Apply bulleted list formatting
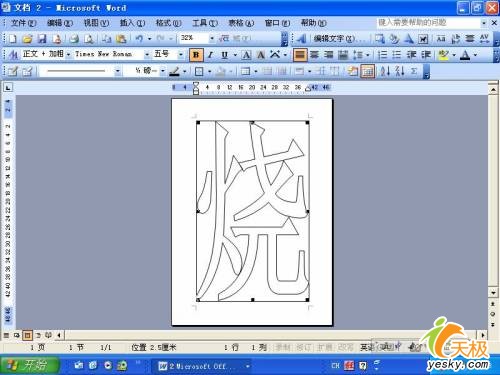 pyautogui.click(x=397, y=55)
